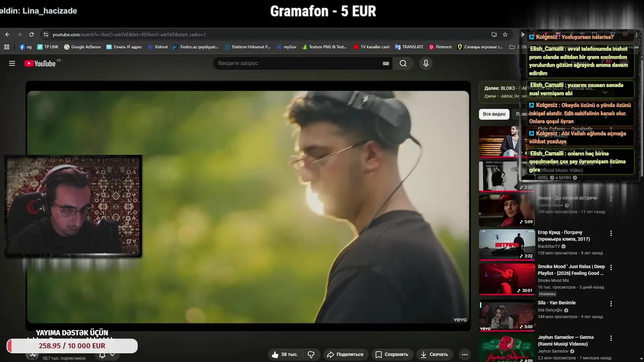Open the TP LINK bookmark
Viewport: 644px width, 362px height.
tap(48, 47)
